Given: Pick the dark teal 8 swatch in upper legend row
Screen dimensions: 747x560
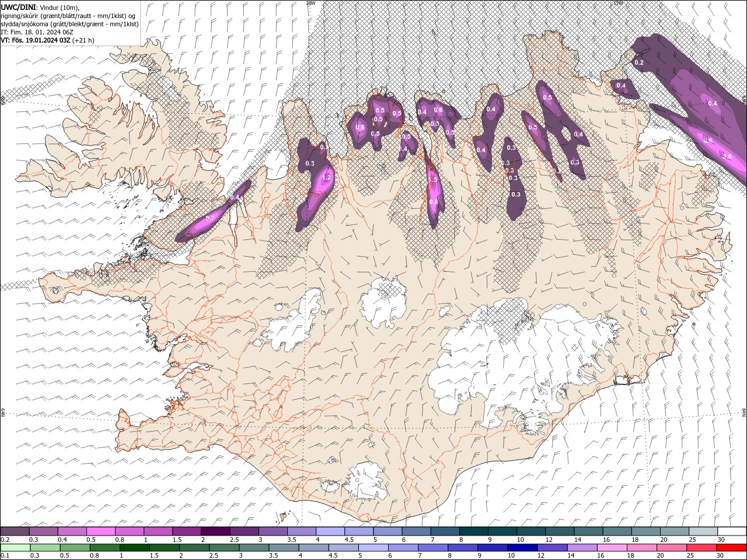Looking at the screenshot, I should (x=474, y=531).
